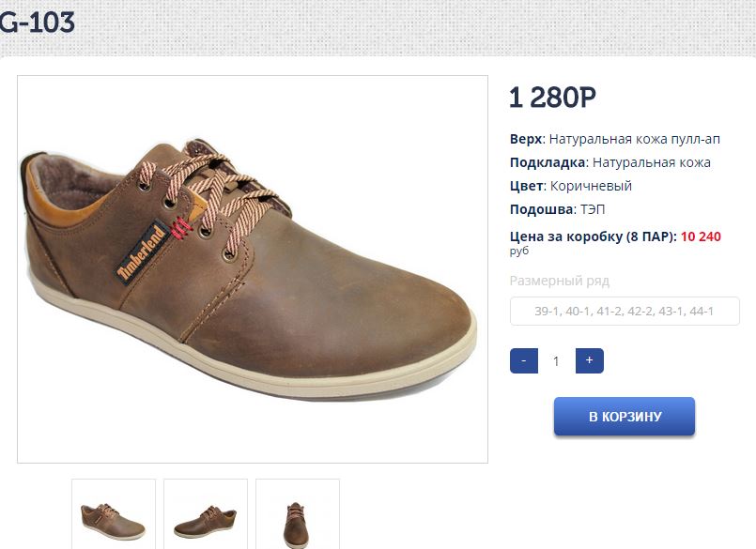Show the second thumbnail facing right
756x549 pixels.
click(x=206, y=514)
